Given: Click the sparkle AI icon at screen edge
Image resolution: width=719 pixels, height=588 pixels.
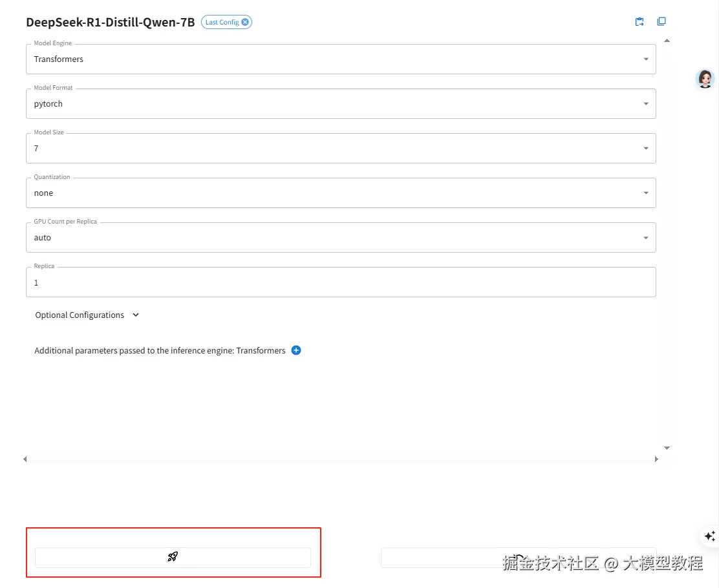Looking at the screenshot, I should 710,536.
